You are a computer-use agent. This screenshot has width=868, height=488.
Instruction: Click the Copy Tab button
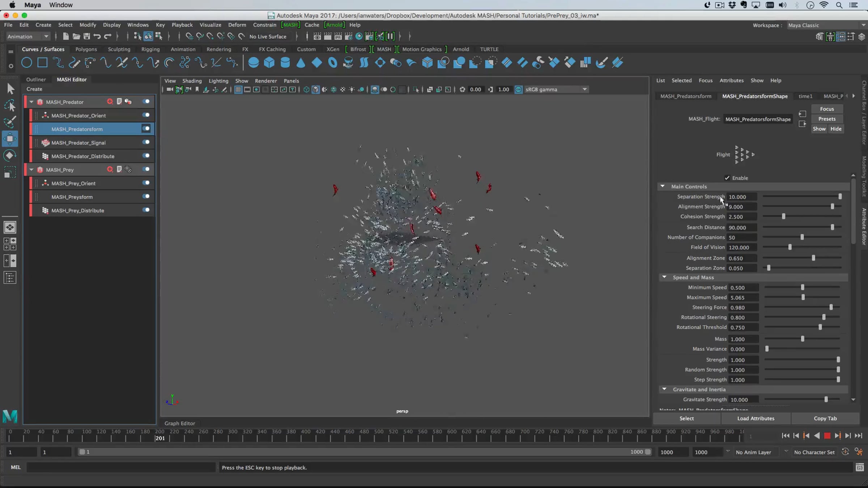coord(825,418)
